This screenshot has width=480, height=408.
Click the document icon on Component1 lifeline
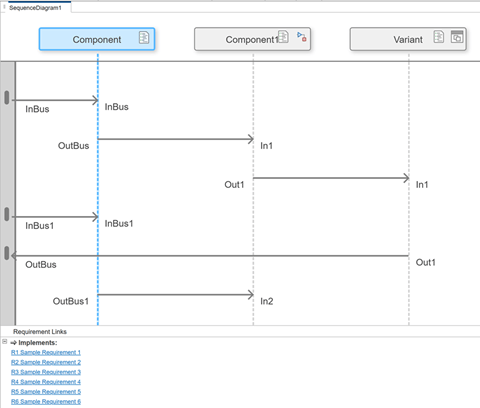click(283, 37)
